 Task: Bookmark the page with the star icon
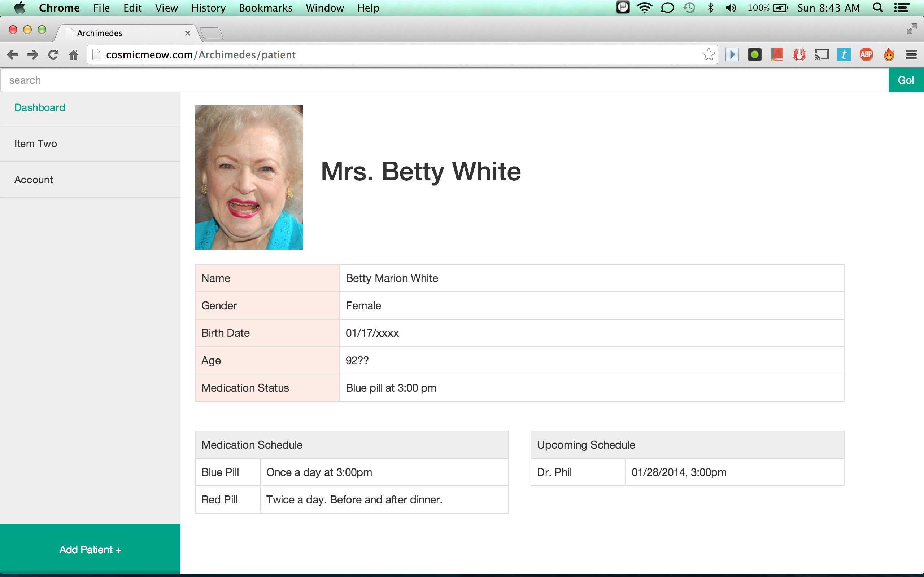pos(708,54)
